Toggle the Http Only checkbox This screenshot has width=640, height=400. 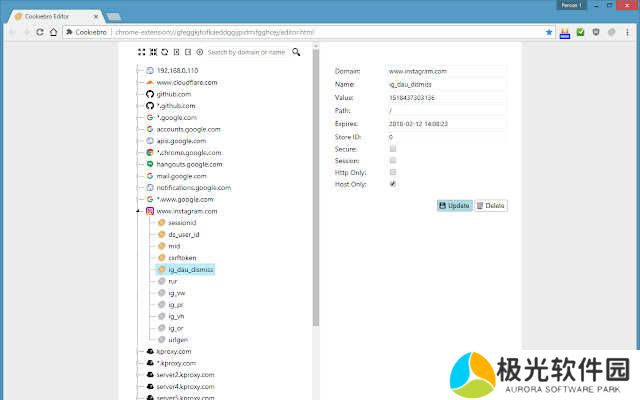[x=393, y=172]
